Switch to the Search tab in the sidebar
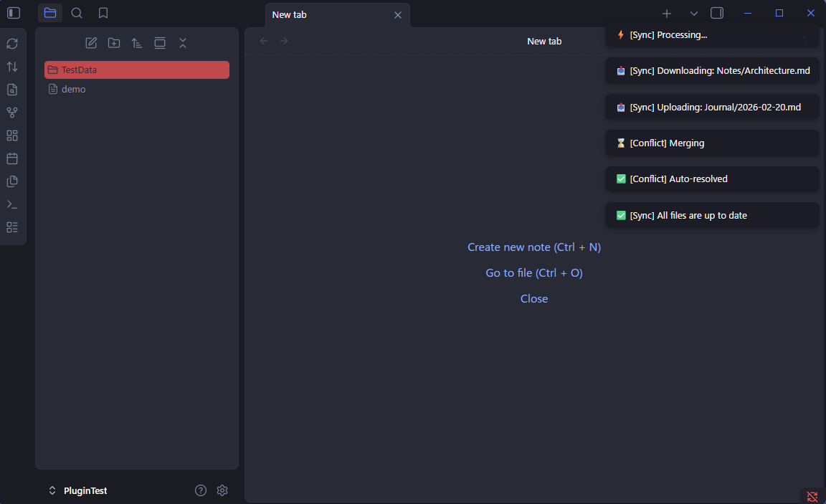 point(76,12)
